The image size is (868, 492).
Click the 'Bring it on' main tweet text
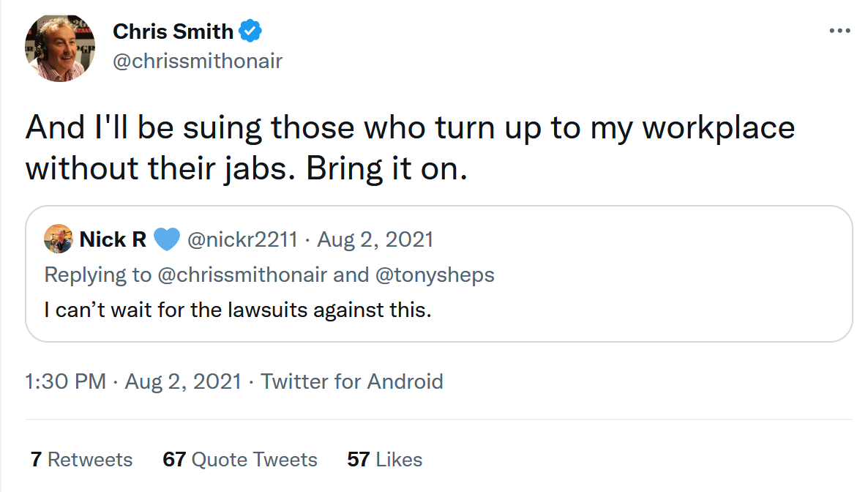pos(385,168)
